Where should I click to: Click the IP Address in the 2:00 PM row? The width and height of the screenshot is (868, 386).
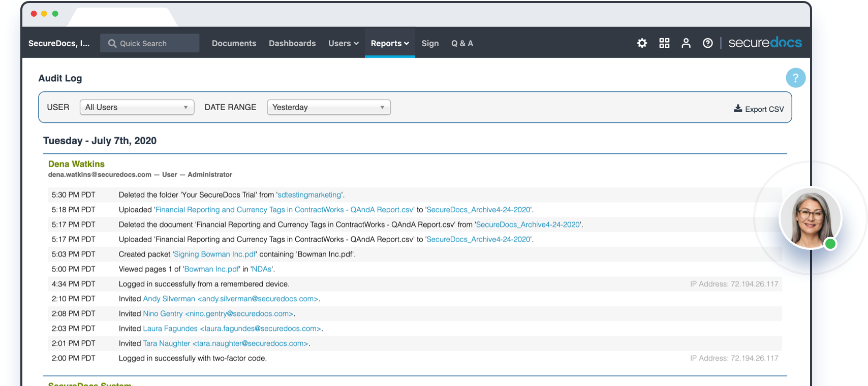pyautogui.click(x=734, y=359)
